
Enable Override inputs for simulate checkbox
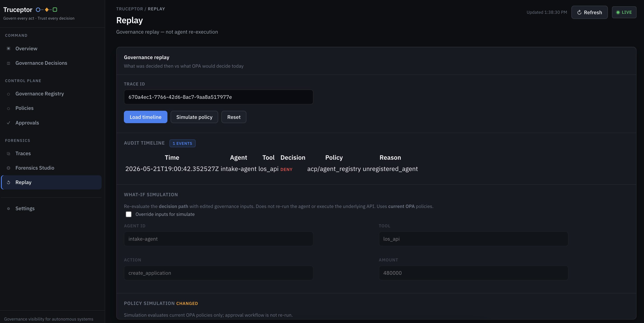[x=128, y=214]
